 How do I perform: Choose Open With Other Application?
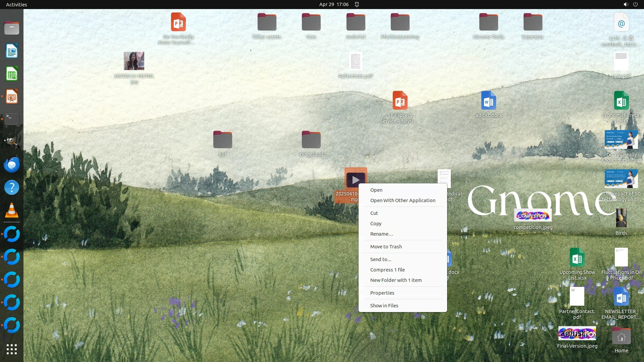coord(402,200)
